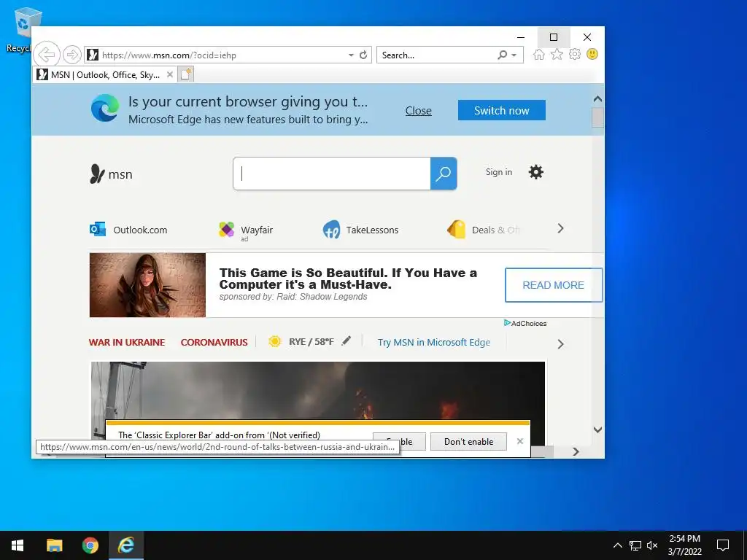Viewport: 747px width, 560px height.
Task: Open IE Tools gear icon
Action: (x=575, y=54)
